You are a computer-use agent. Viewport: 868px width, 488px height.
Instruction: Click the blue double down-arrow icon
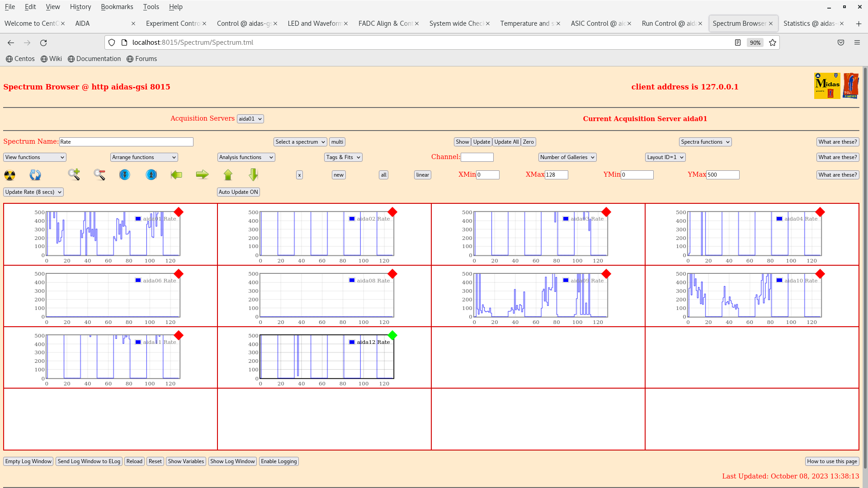coord(125,174)
